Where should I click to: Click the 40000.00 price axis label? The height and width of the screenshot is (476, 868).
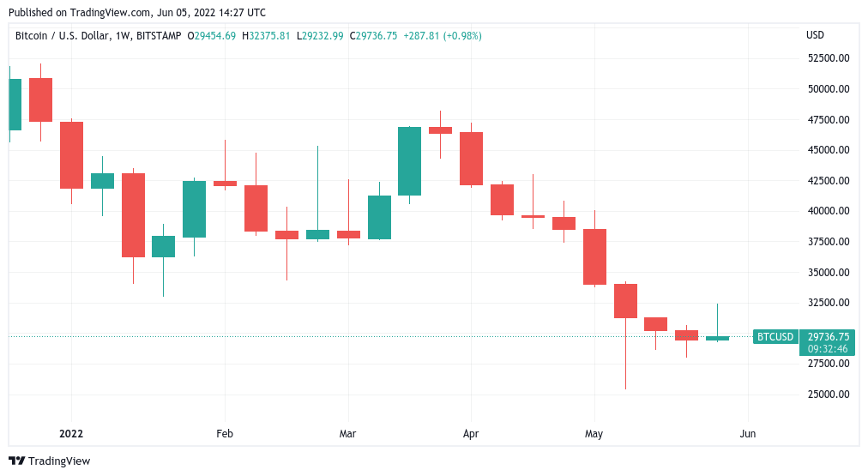click(x=828, y=211)
